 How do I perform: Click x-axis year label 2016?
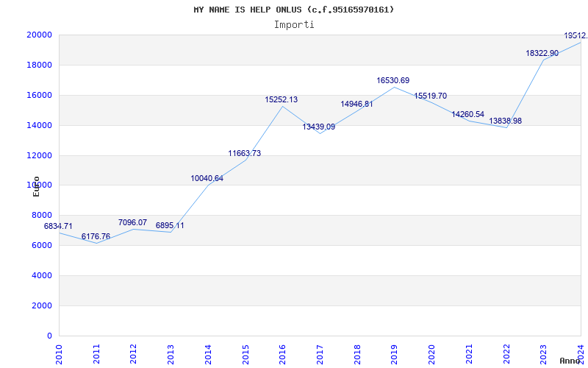tap(282, 355)
